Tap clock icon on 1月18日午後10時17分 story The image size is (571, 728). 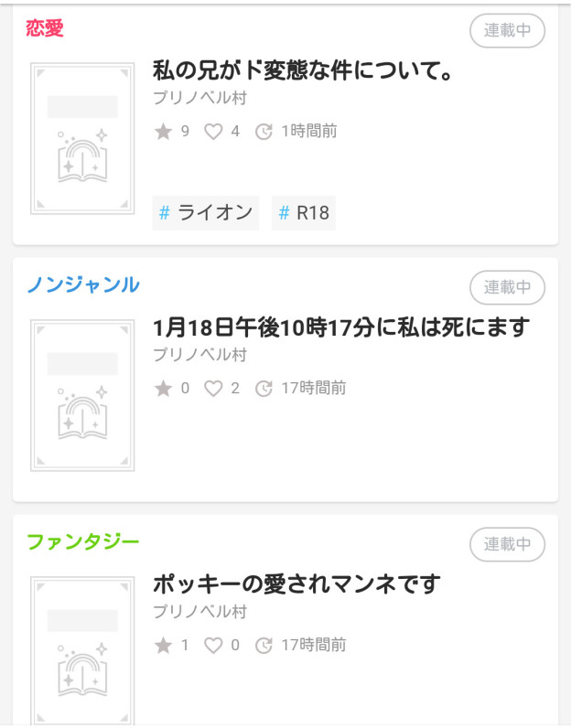click(264, 388)
